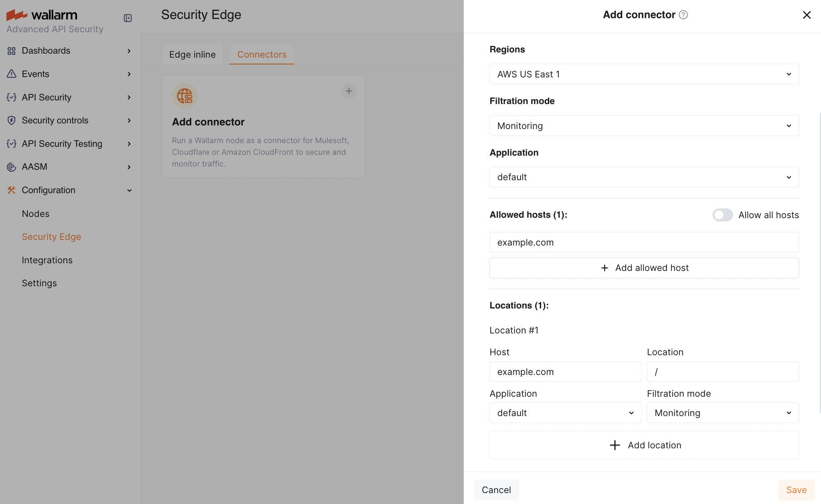
Task: Click the Security controls shield icon
Action: [11, 120]
